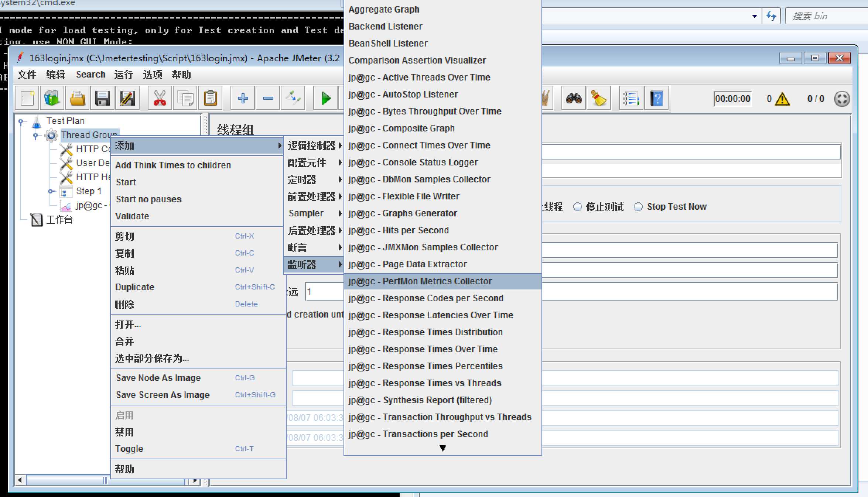The height and width of the screenshot is (497, 868).
Task: Open the Help question mark icon
Action: coord(656,99)
